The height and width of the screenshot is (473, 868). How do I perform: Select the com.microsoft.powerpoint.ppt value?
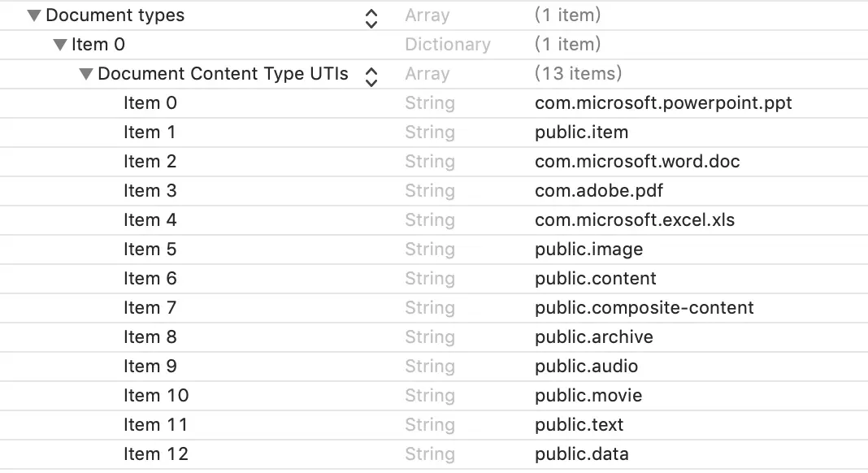tap(663, 103)
